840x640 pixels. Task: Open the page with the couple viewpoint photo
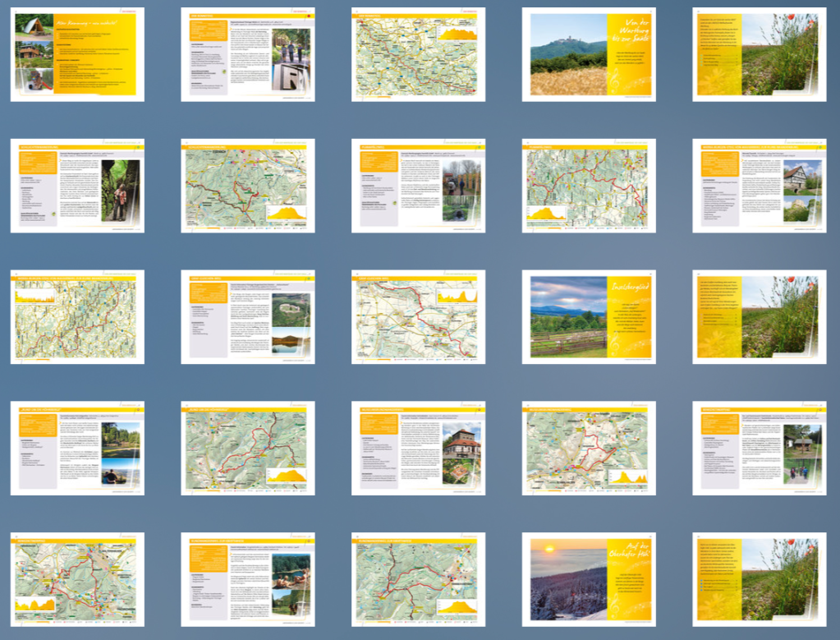point(77,449)
